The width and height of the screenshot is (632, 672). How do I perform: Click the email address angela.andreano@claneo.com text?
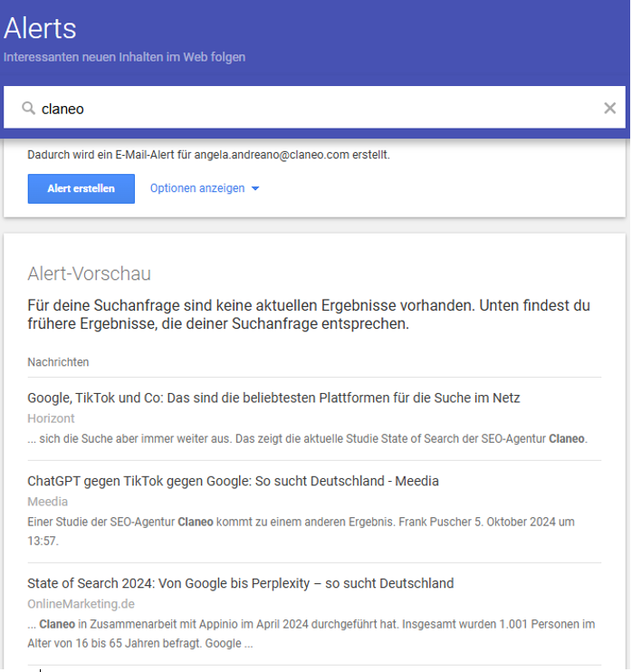click(x=272, y=155)
